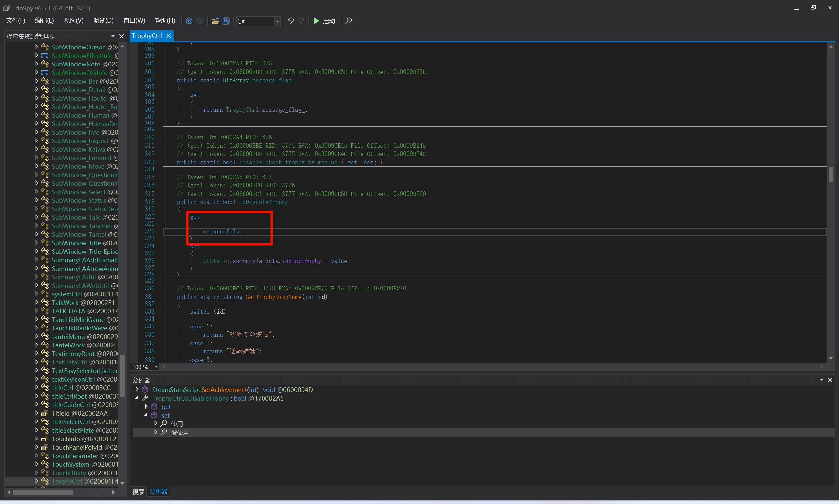Click the search magnifier toolbar icon
Viewport: 839px width, 504px height.
point(348,21)
